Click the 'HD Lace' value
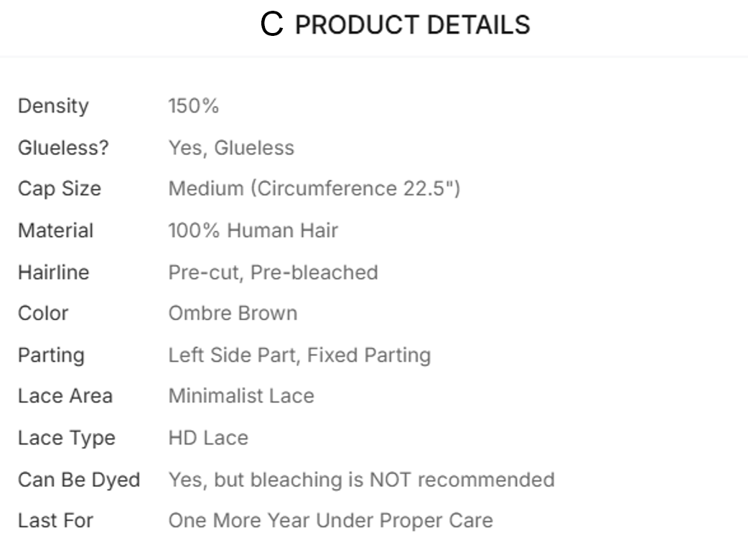The height and width of the screenshot is (560, 748). coord(208,437)
